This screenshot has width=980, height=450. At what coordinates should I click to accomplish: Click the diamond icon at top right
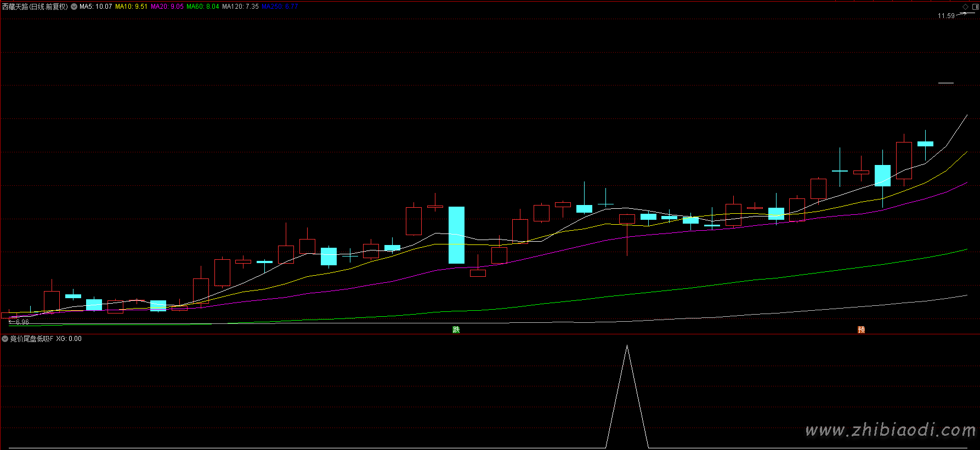pyautogui.click(x=966, y=7)
